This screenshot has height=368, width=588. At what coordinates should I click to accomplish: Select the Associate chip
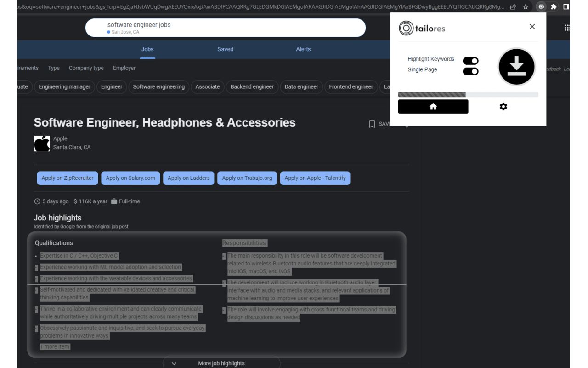coord(208,86)
